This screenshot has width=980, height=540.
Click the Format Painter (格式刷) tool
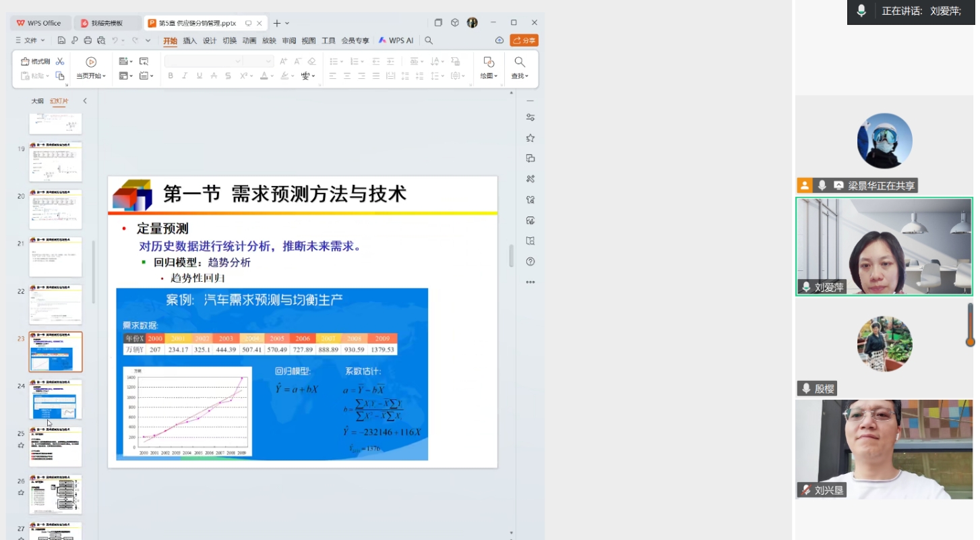pyautogui.click(x=36, y=61)
